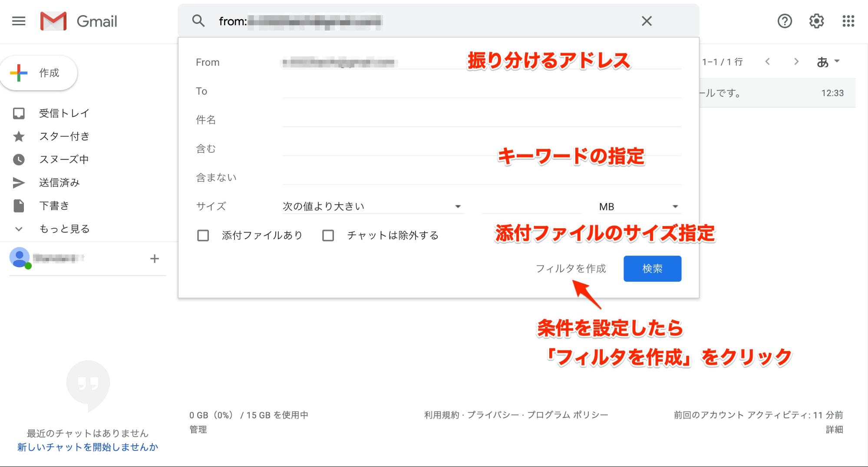Image resolution: width=868 pixels, height=467 pixels.
Task: Expand もっと見る in the sidebar
Action: [x=64, y=229]
